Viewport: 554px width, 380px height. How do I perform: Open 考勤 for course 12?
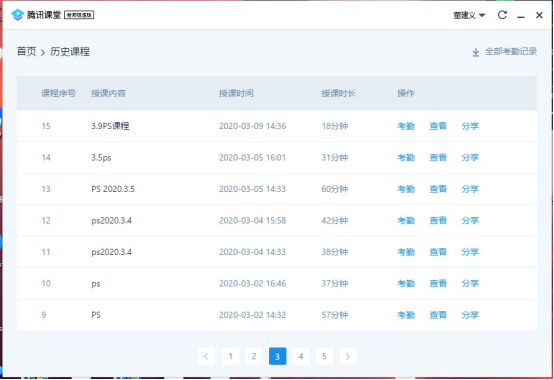pyautogui.click(x=406, y=220)
